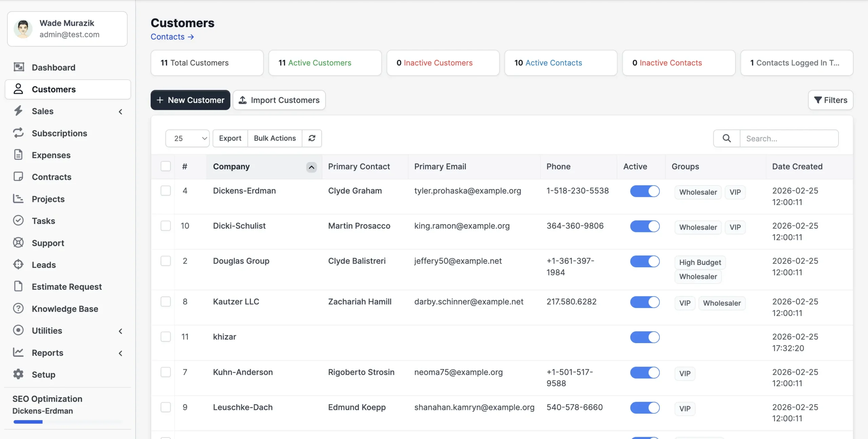Disable the Active toggle for Dickens-Erdman

645,191
